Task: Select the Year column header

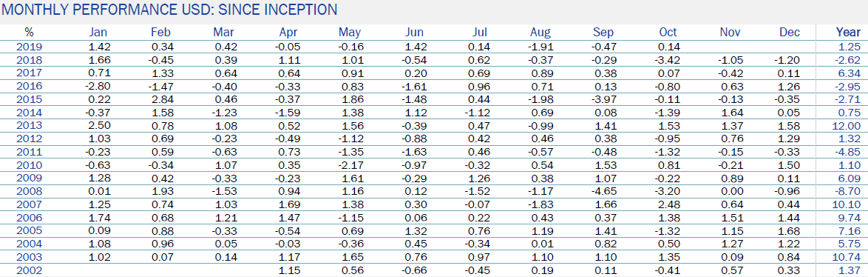Action: [x=848, y=33]
